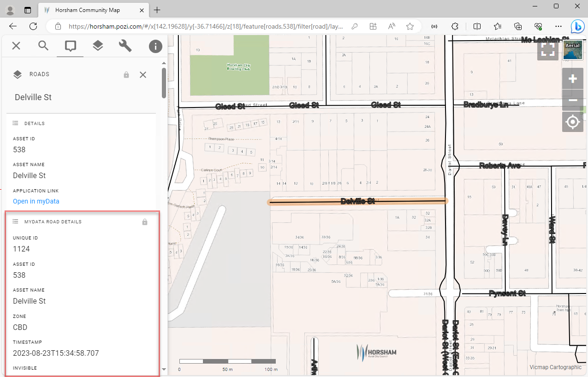The width and height of the screenshot is (588, 377).
Task: Open in myData link
Action: 36,201
